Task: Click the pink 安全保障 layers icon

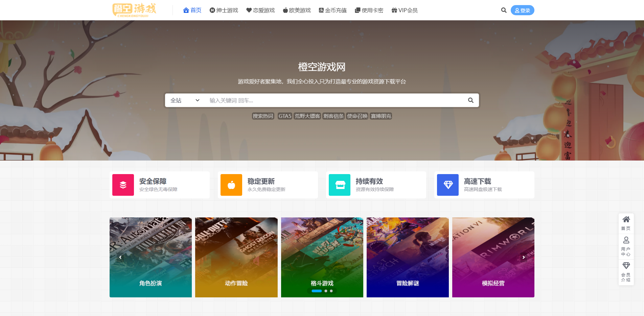Action: click(x=123, y=185)
